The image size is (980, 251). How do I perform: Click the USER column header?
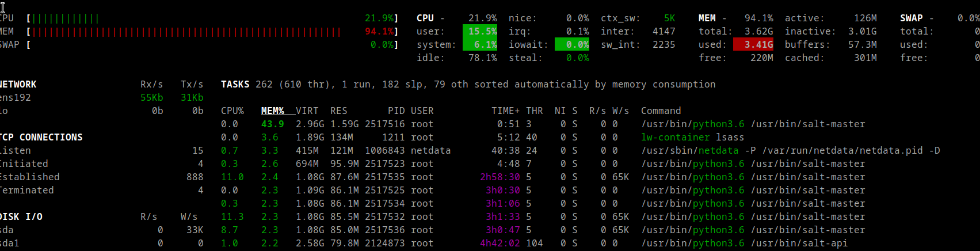pyautogui.click(x=422, y=111)
